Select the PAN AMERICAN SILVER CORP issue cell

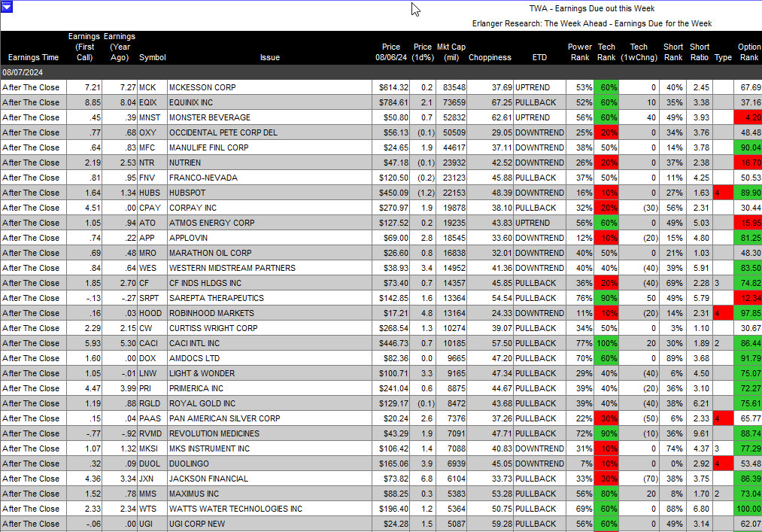click(x=270, y=419)
